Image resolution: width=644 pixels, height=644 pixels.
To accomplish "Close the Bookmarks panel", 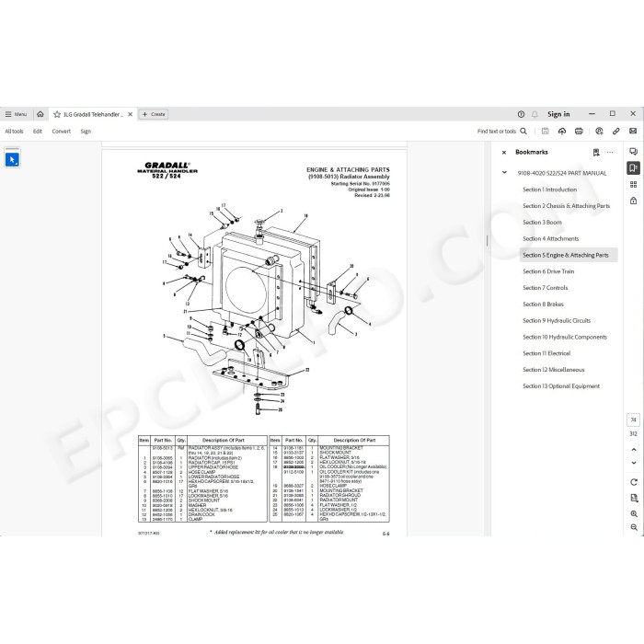I will [x=504, y=153].
